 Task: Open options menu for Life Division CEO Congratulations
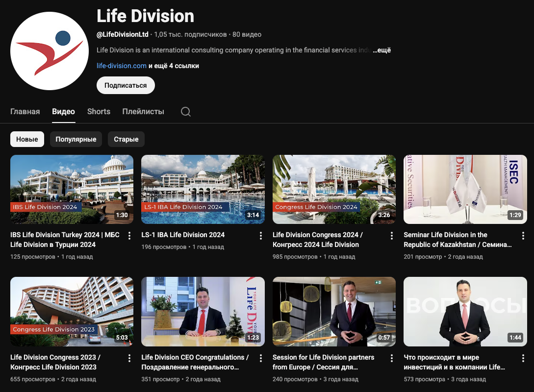[261, 358]
